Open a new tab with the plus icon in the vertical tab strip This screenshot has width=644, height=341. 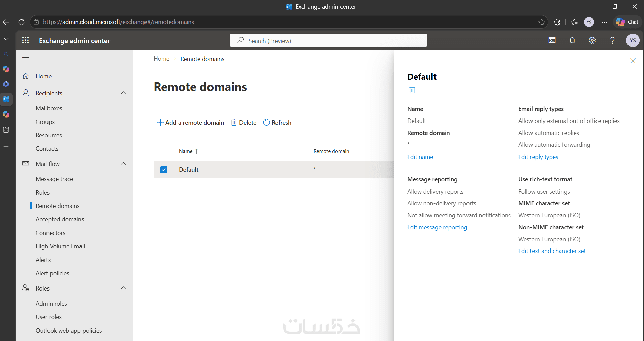pos(6,147)
